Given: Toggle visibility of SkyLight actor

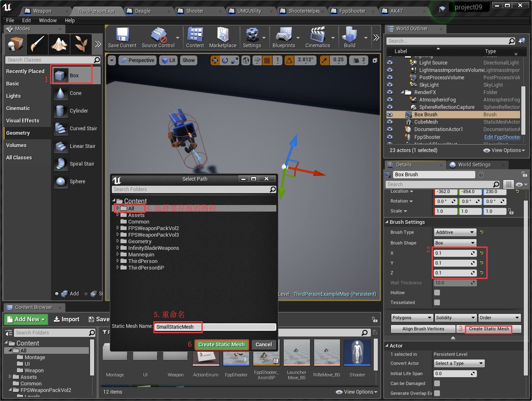Looking at the screenshot, I should pyautogui.click(x=390, y=85).
